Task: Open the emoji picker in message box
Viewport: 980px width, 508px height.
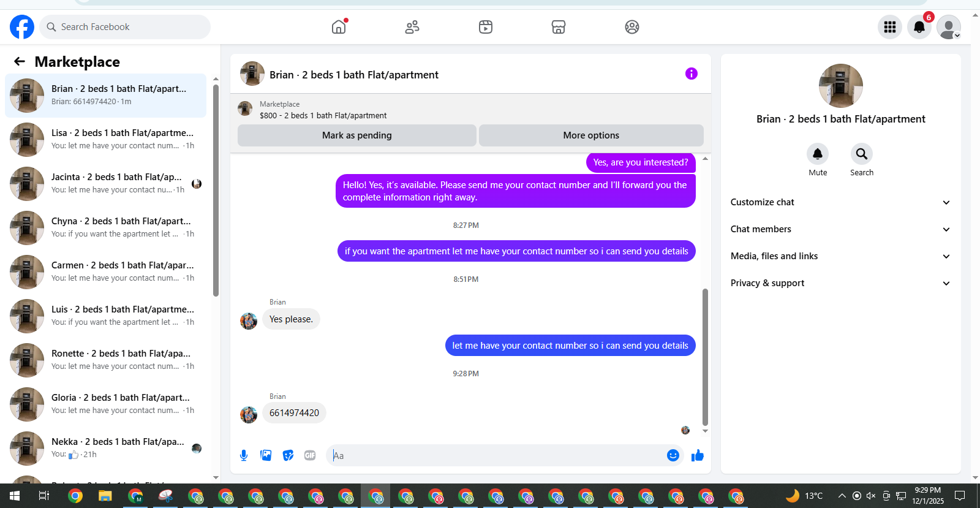Action: (x=673, y=455)
